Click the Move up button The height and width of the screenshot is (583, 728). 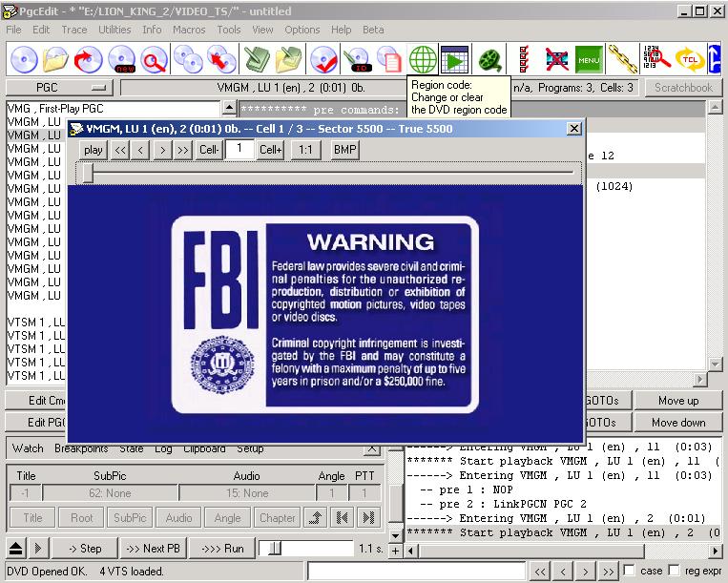point(678,401)
